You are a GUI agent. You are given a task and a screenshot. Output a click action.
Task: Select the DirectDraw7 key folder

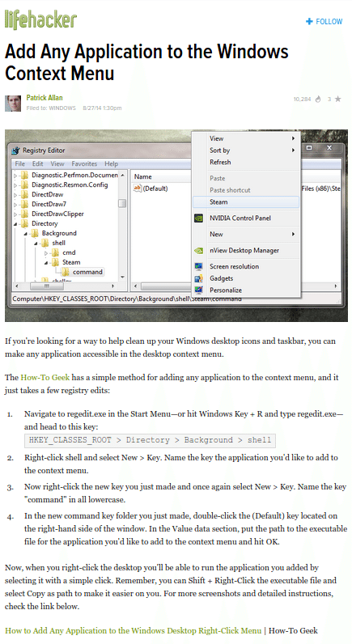tap(49, 204)
